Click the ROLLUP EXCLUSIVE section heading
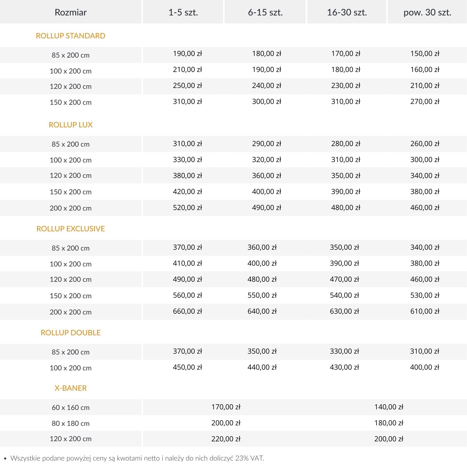The width and height of the screenshot is (467, 476). 70,229
